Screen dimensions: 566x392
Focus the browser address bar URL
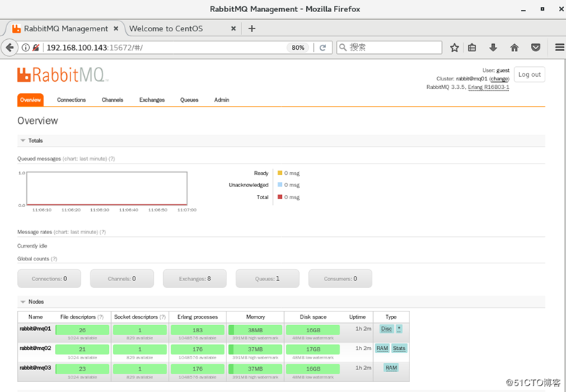(164, 47)
